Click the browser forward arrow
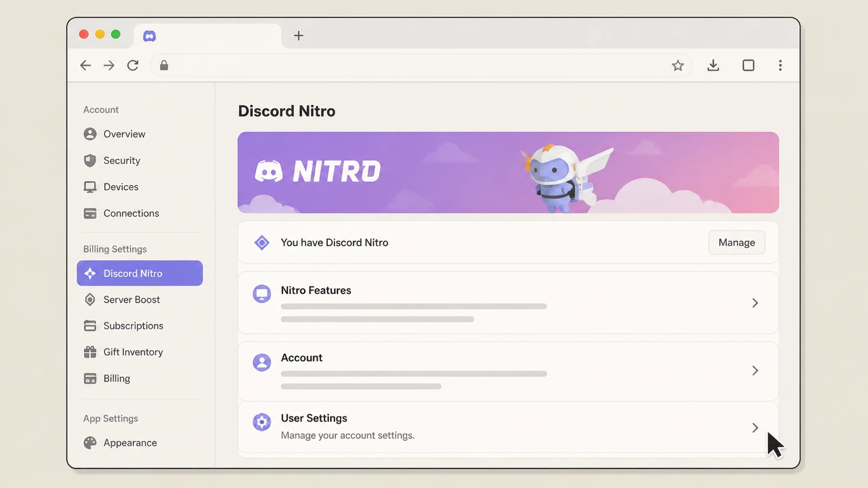 point(109,66)
